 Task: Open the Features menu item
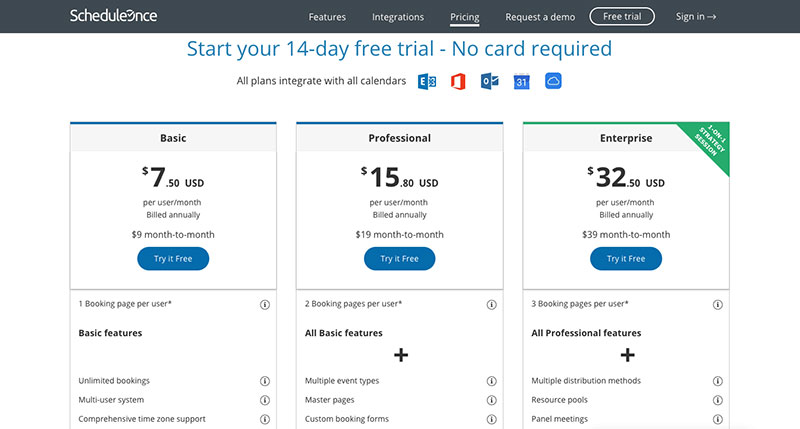coord(327,17)
